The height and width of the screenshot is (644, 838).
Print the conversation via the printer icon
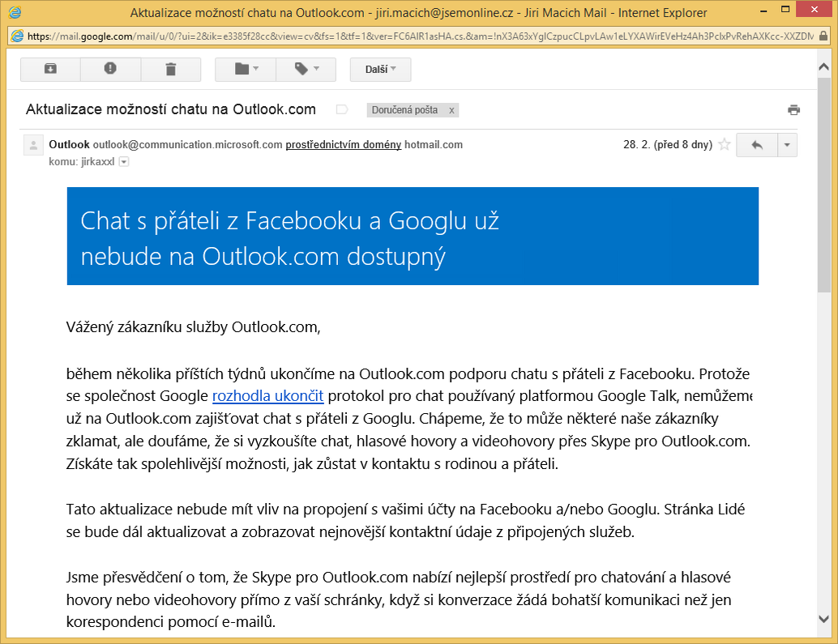pos(793,110)
